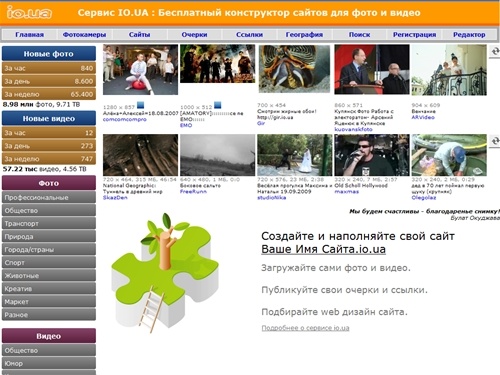Open the Ссылки menu item

(249, 35)
